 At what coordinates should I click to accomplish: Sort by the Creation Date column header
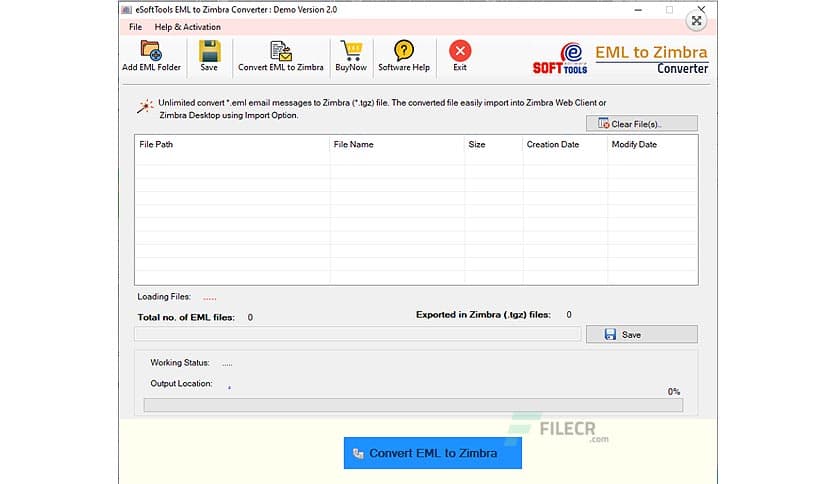point(565,144)
